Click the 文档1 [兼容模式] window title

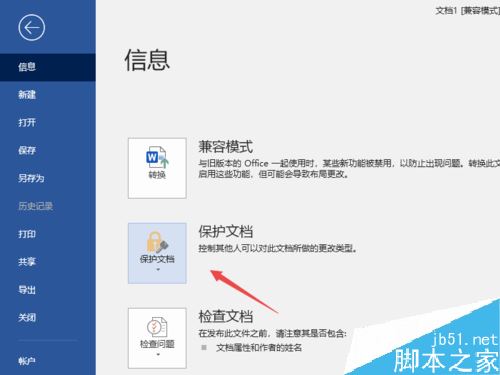pyautogui.click(x=468, y=10)
